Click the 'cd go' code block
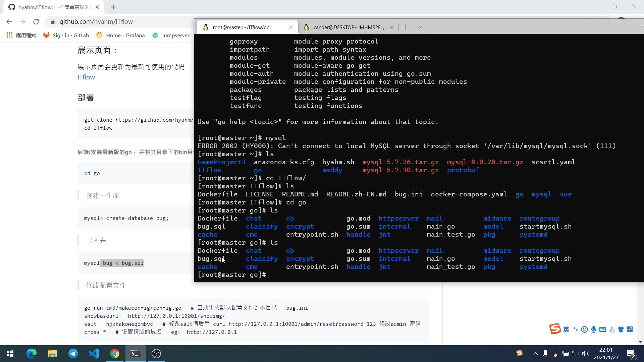The height and width of the screenshot is (362, 644). (x=136, y=173)
